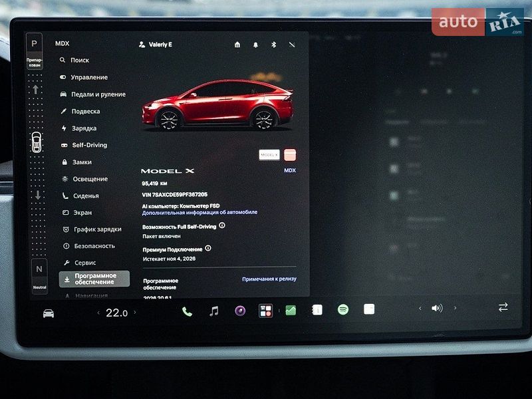Tap the 95,419 км odometer reading
Screen dimensions: 532x399
154,184
